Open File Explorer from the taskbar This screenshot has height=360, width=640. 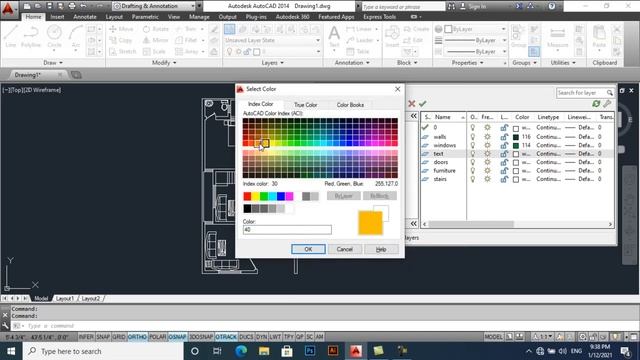point(264,351)
